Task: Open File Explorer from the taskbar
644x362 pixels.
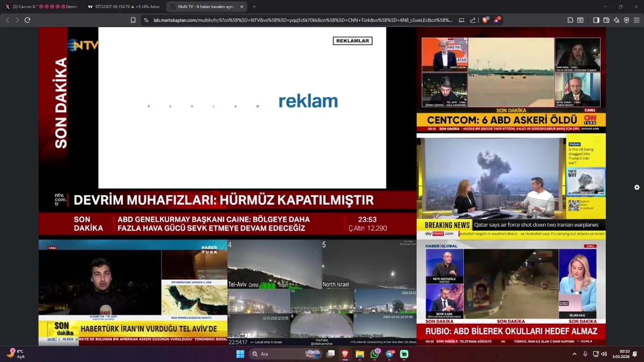Action: click(360, 354)
